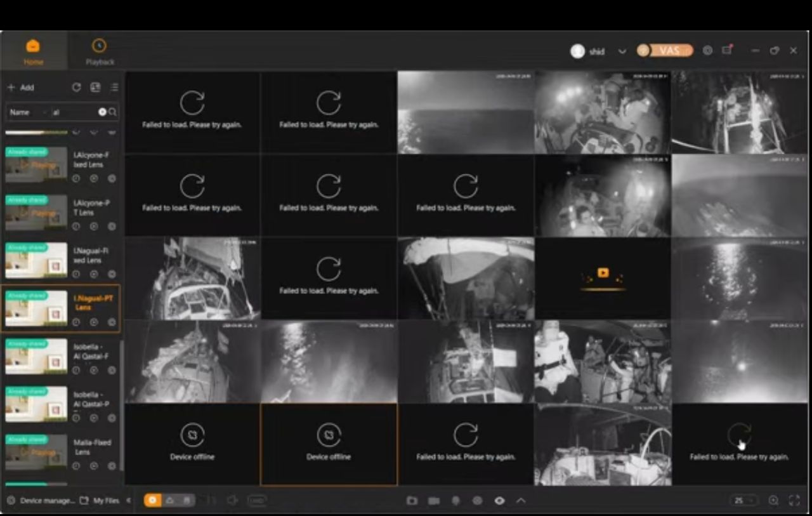The height and width of the screenshot is (516, 812).
Task: Click the fullscreen icon in bottom bar
Action: click(794, 500)
